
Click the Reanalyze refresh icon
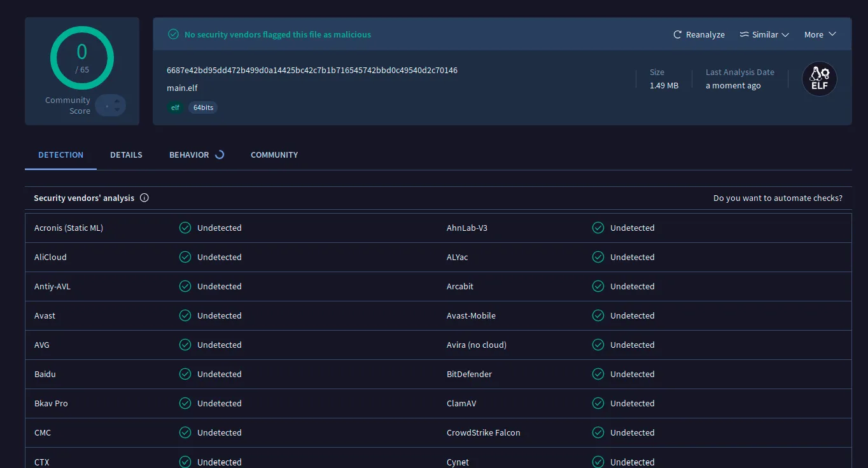[x=678, y=34]
